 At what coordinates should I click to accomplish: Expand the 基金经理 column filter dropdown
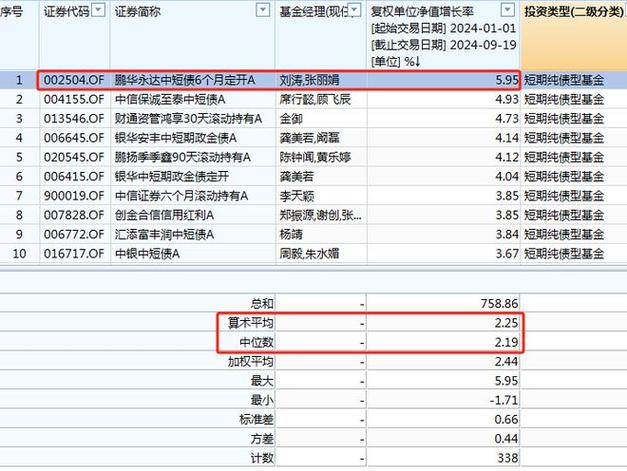(353, 10)
